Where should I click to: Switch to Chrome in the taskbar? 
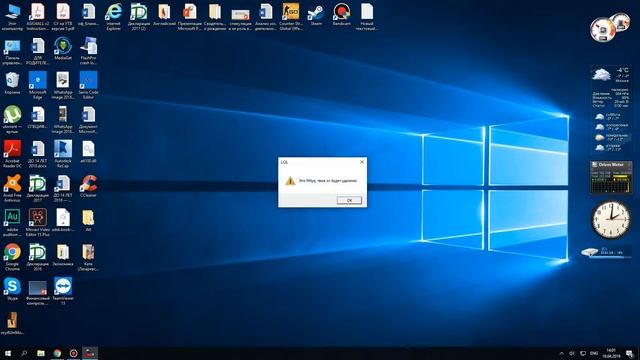[x=57, y=353]
